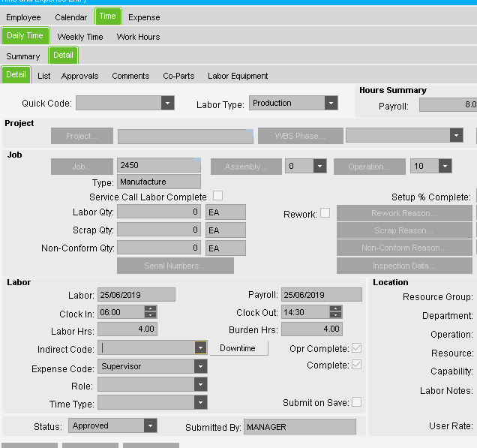
Task: Expand the Labor Type dropdown
Action: coord(331,103)
